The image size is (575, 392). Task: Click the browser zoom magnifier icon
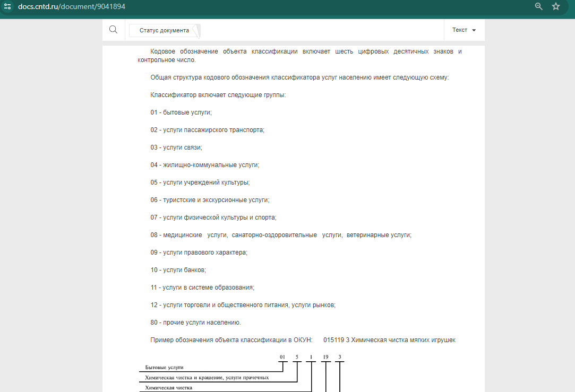point(539,6)
